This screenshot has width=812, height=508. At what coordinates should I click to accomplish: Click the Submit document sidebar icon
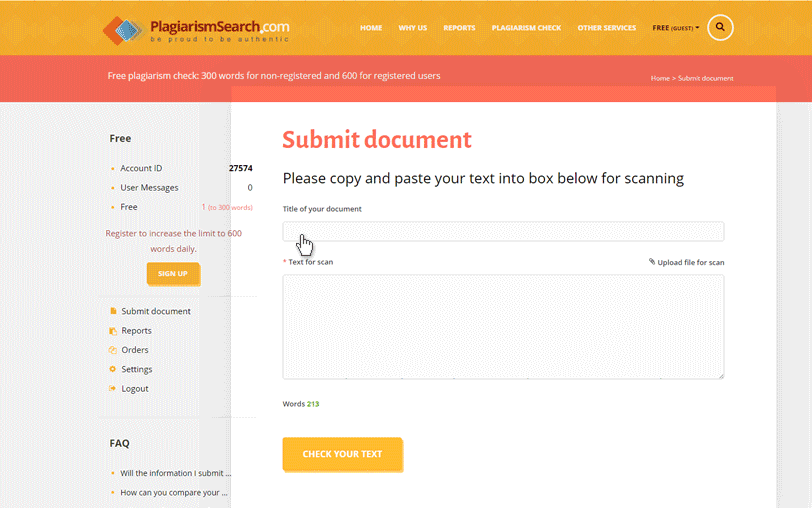tap(113, 311)
